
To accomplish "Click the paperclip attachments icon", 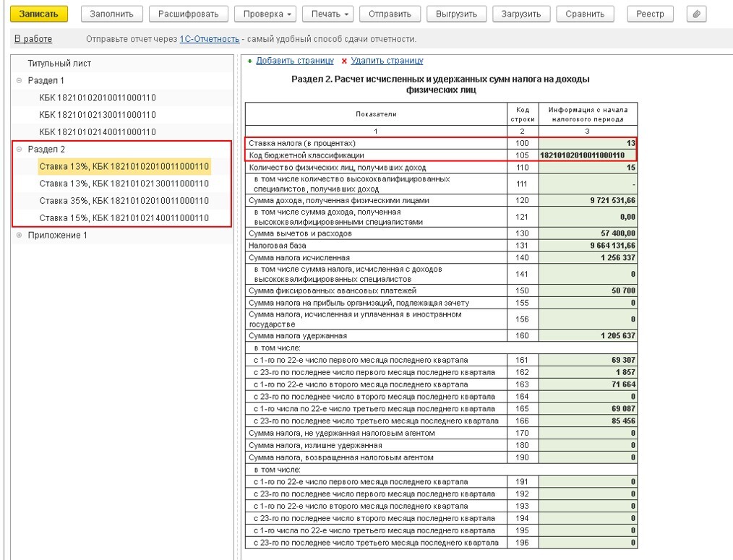I will coord(696,14).
